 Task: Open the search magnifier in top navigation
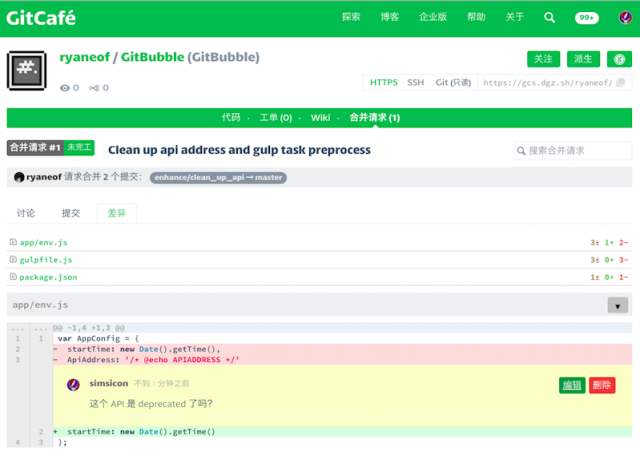tap(549, 18)
